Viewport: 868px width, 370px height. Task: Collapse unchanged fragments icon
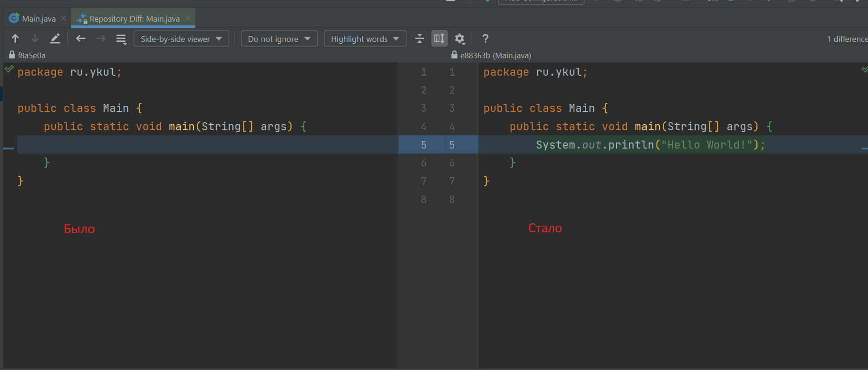(420, 39)
